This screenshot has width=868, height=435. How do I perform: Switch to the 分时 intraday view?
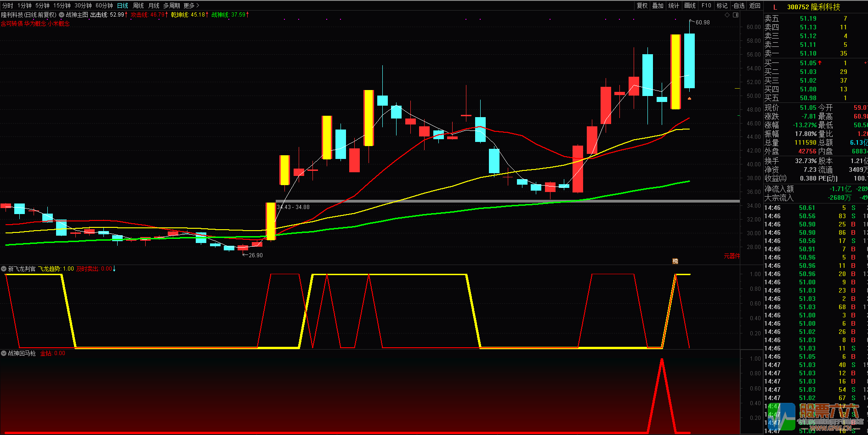8,6
